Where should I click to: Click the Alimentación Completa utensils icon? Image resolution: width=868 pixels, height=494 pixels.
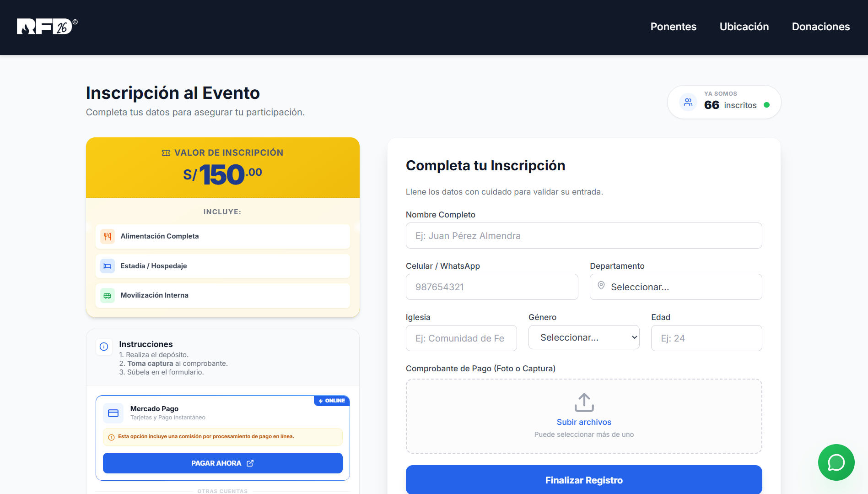108,236
